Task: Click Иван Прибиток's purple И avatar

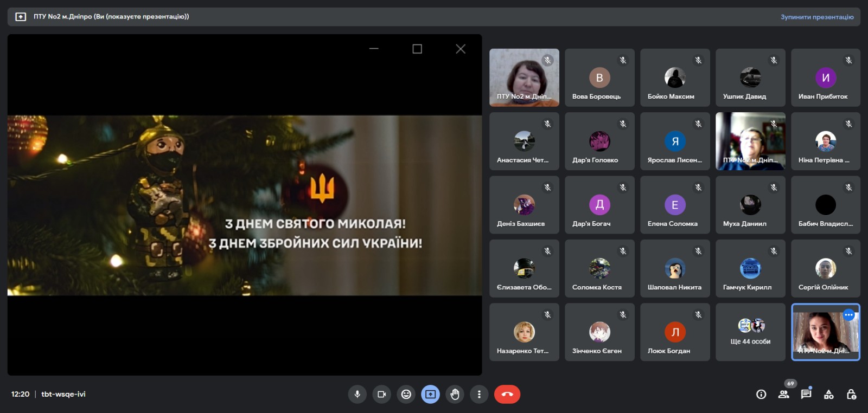Action: pos(826,78)
